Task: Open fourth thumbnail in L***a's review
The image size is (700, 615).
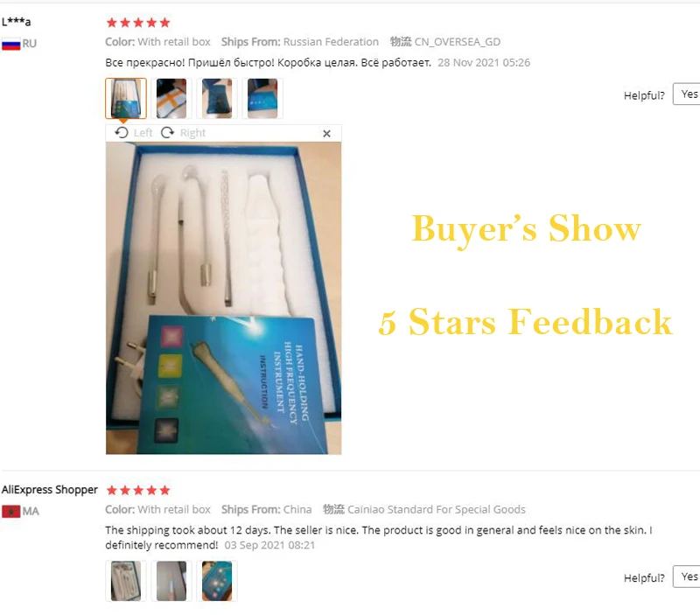Action: point(262,98)
